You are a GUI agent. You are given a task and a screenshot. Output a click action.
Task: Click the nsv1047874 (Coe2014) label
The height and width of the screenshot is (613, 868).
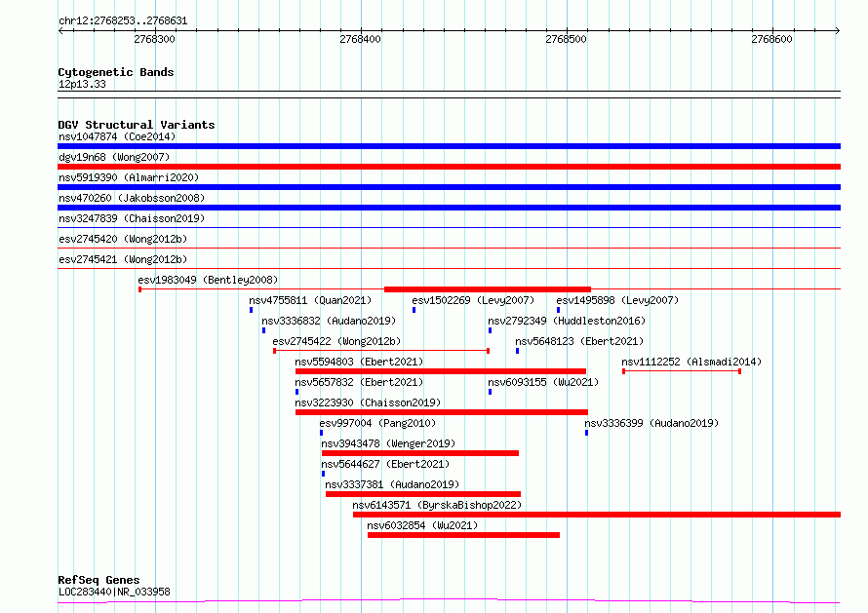point(117,136)
